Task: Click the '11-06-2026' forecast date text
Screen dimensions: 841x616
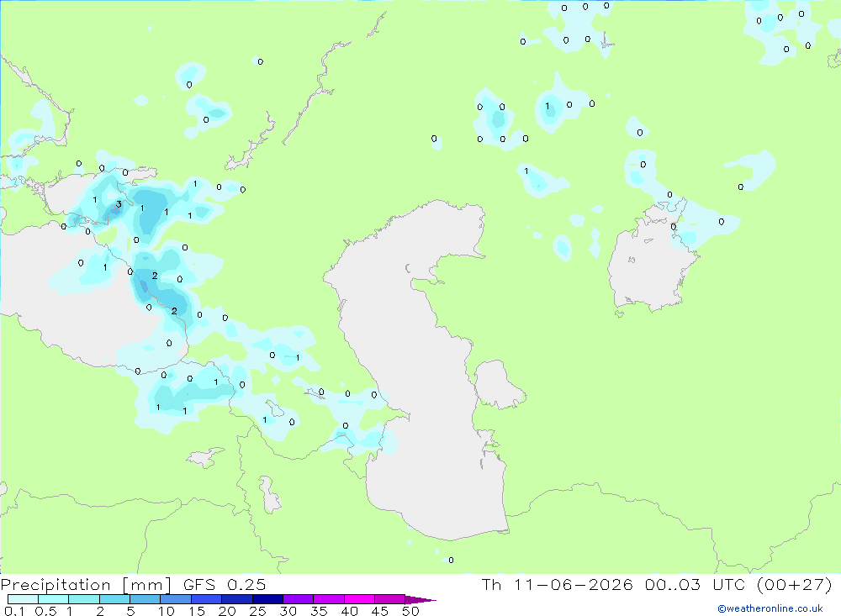Action: (x=573, y=585)
